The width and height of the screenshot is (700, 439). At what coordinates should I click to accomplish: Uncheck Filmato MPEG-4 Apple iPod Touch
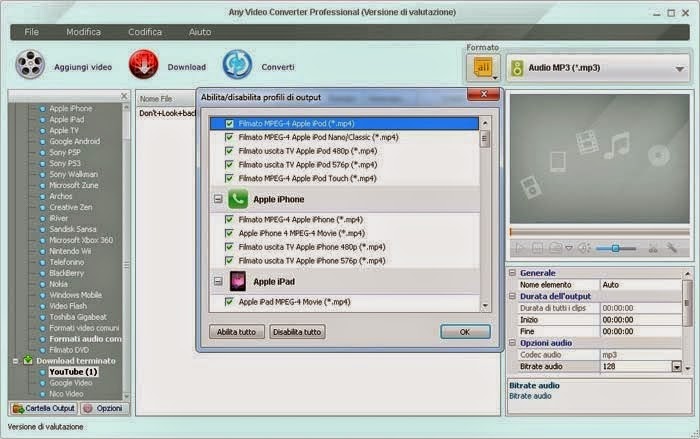(229, 178)
